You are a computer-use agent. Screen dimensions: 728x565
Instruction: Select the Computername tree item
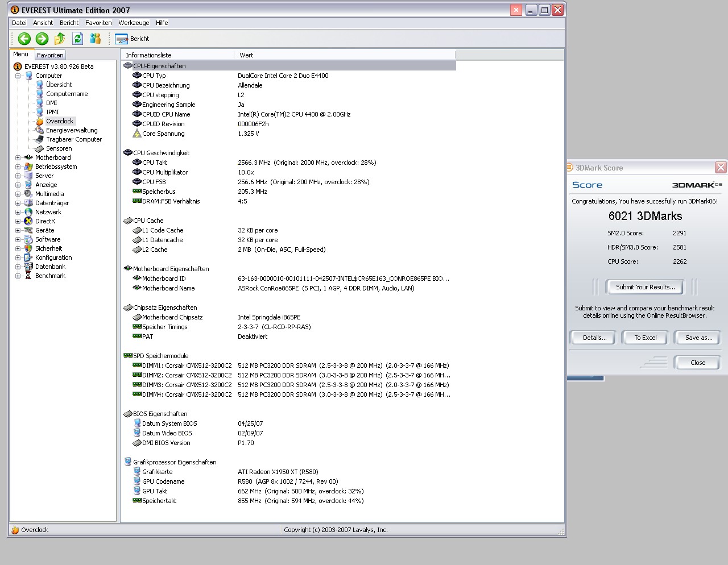(x=67, y=94)
